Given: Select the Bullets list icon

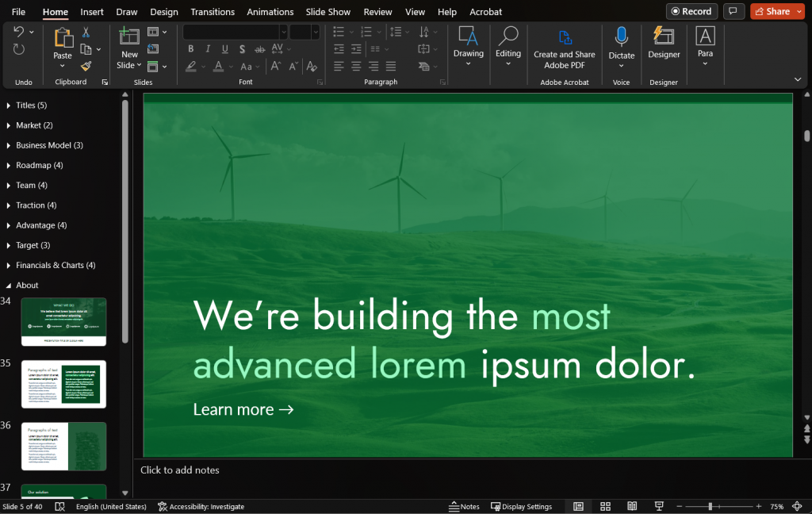Looking at the screenshot, I should point(339,32).
